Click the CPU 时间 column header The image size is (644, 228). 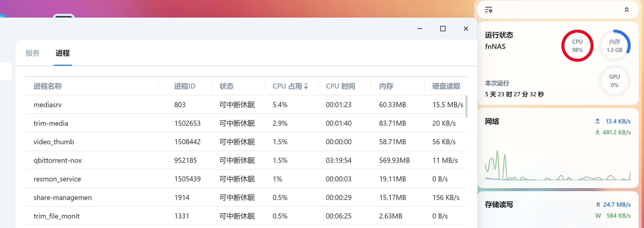340,86
